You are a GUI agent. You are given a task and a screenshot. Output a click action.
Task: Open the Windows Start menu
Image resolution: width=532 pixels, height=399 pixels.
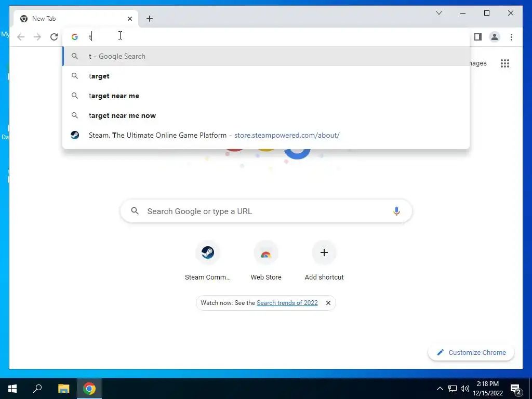[x=12, y=389]
